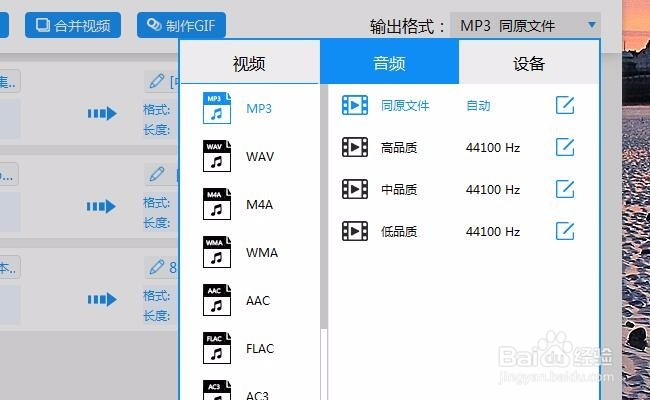Select the M4A format icon

216,204
